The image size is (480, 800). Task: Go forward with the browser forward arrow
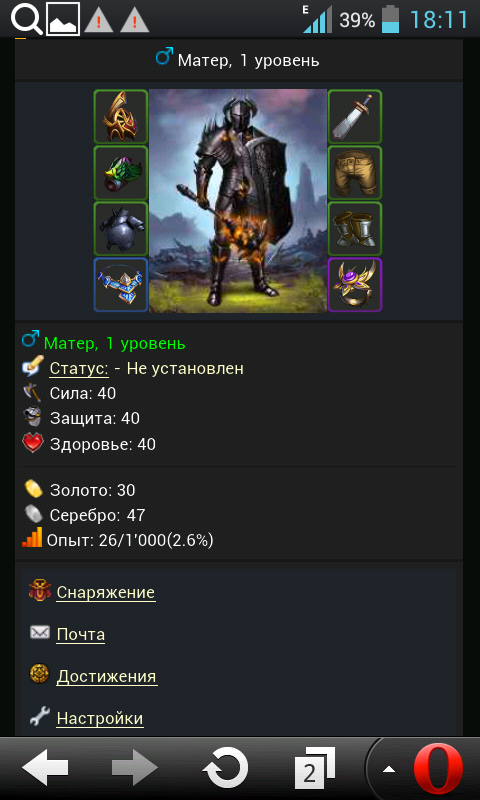pos(135,767)
